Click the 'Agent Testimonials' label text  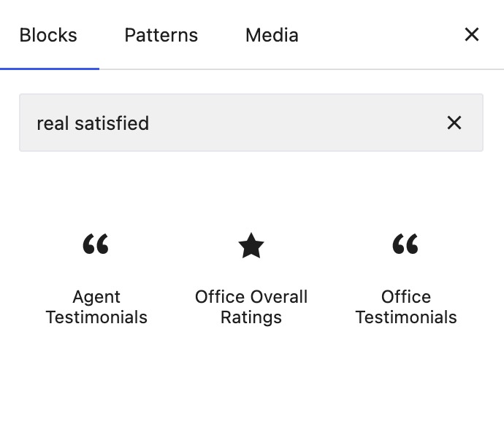pyautogui.click(x=96, y=306)
